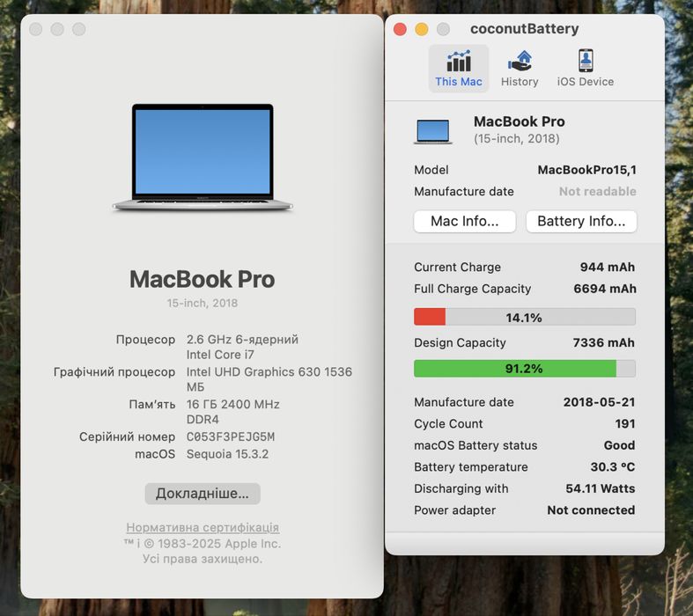Screen dimensions: 693x616
Task: Select the This Mac tab
Action: pos(458,69)
